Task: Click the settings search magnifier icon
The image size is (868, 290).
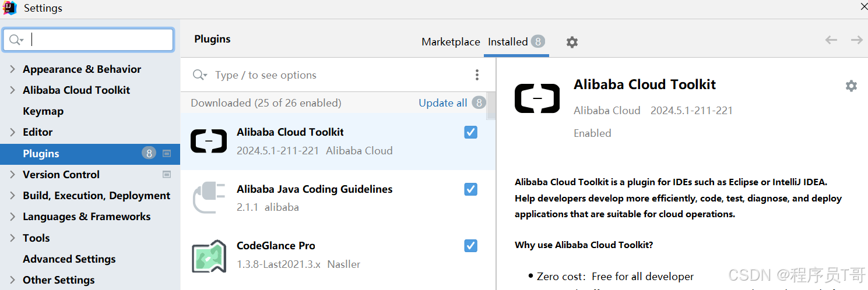Action: point(16,40)
